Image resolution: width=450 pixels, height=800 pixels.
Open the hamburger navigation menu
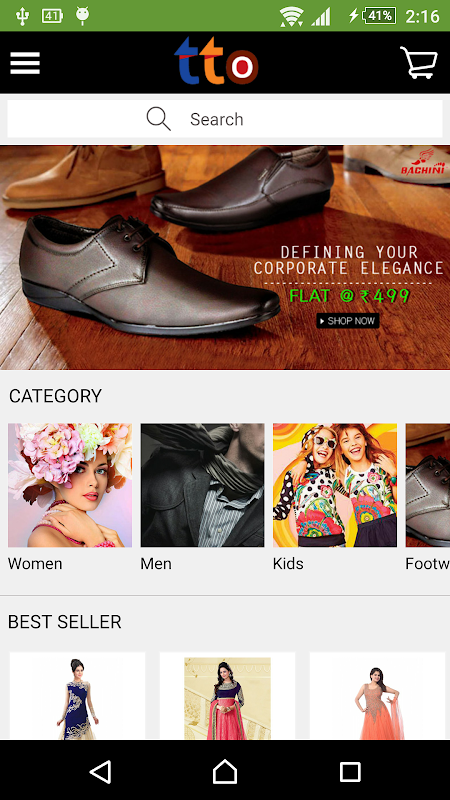click(x=25, y=63)
